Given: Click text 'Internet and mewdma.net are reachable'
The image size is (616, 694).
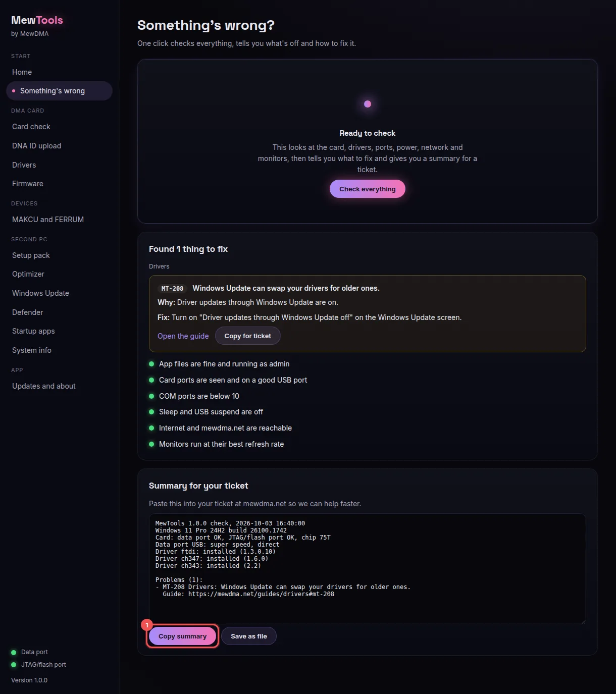Looking at the screenshot, I should [x=225, y=428].
